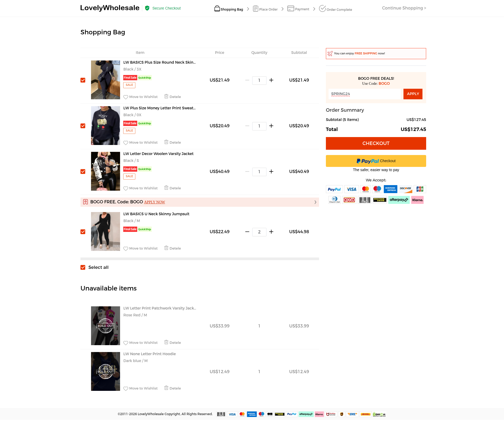504x422 pixels.
Task: Increase quantity of Money Letter Sweatshirt
Action: (x=271, y=126)
